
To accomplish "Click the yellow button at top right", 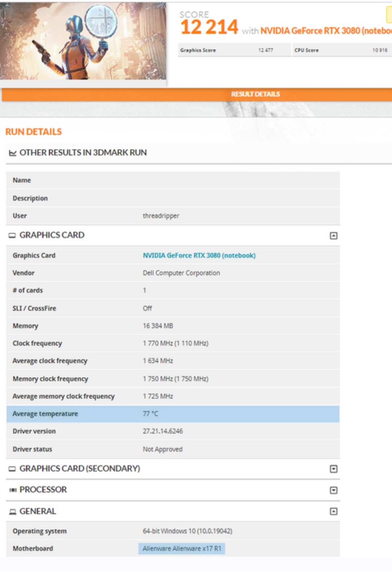I will (x=389, y=15).
